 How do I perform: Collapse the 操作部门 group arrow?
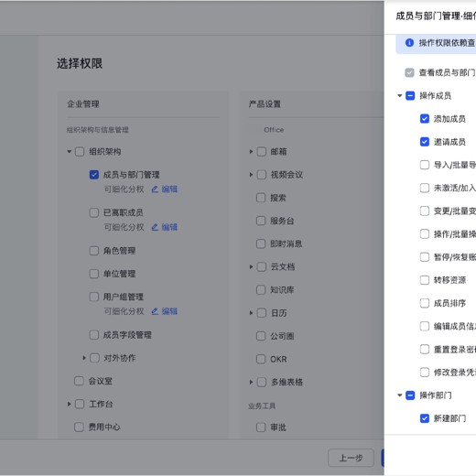(400, 395)
